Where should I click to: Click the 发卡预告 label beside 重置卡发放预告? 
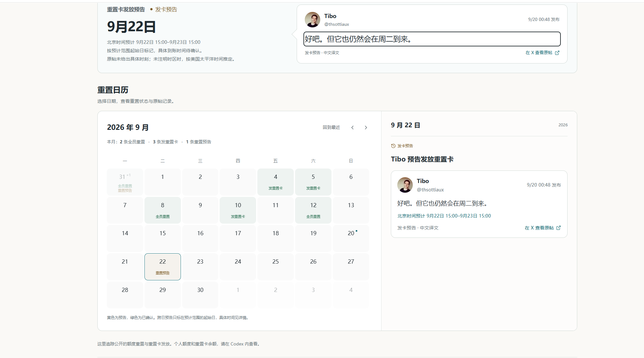166,10
